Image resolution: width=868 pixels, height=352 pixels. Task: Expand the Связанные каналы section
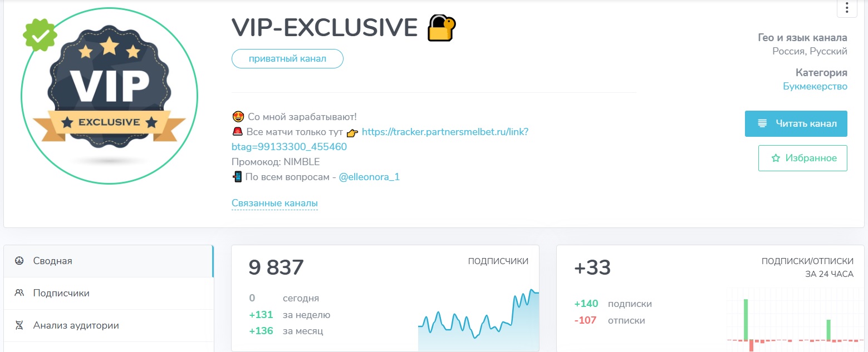pyautogui.click(x=274, y=204)
